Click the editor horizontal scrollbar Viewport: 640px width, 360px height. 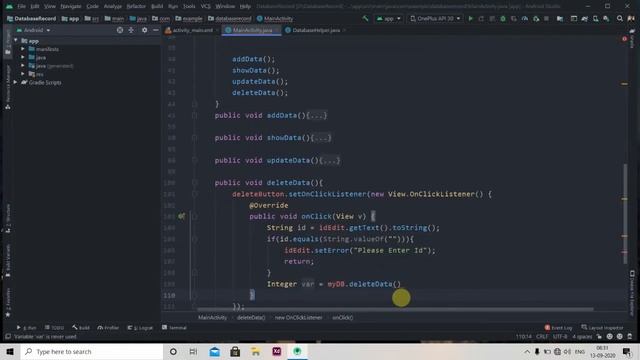pos(395,309)
